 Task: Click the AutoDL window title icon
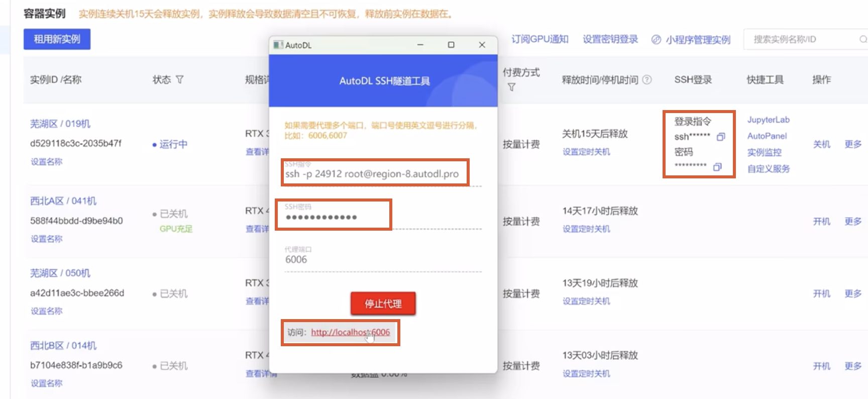point(278,45)
